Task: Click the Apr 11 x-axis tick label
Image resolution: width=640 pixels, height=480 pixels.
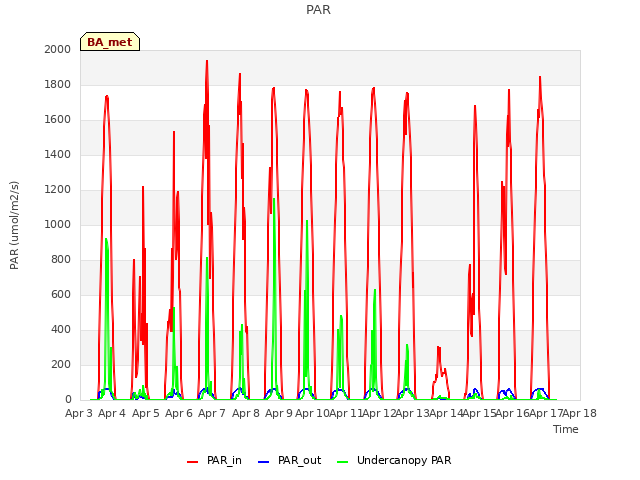Action: click(346, 413)
